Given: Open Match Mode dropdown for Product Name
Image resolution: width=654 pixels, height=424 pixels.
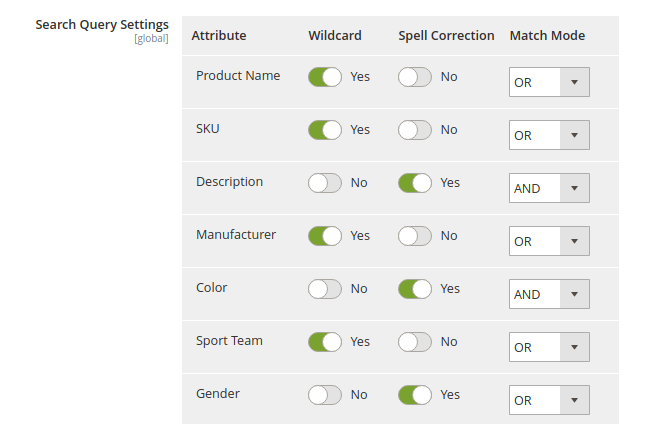Looking at the screenshot, I should click(549, 82).
